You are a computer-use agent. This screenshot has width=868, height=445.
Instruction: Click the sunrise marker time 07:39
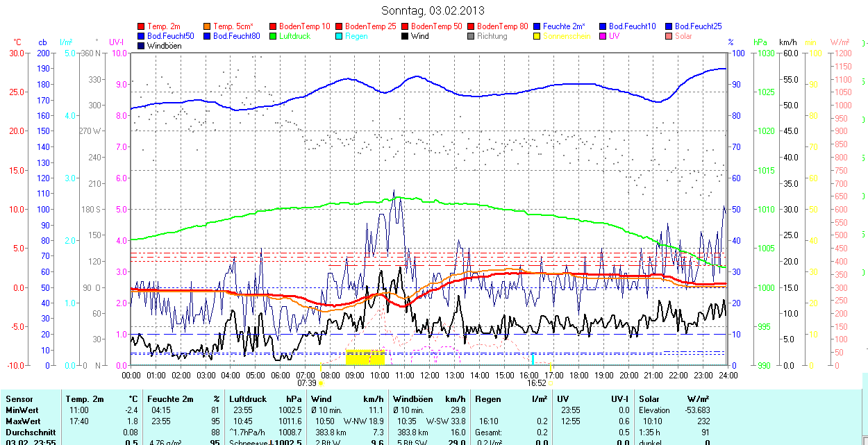click(x=307, y=383)
